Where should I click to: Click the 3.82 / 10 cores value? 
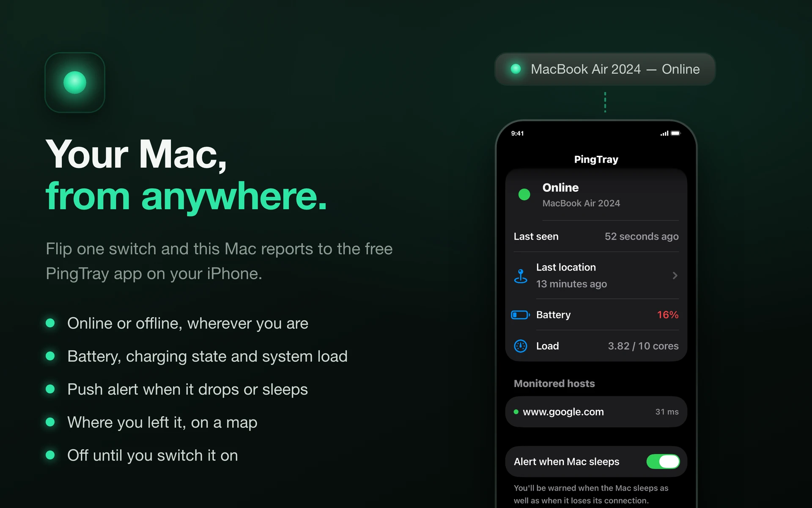(643, 346)
